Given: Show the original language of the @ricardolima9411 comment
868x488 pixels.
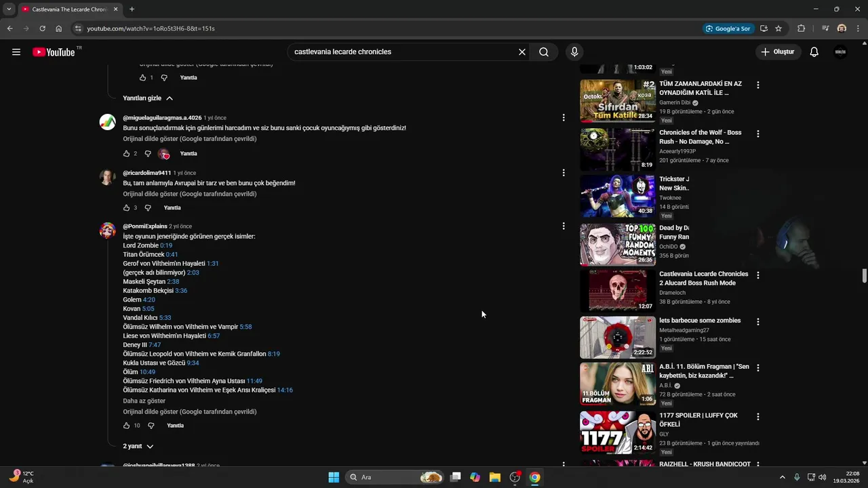Looking at the screenshot, I should coord(190,194).
